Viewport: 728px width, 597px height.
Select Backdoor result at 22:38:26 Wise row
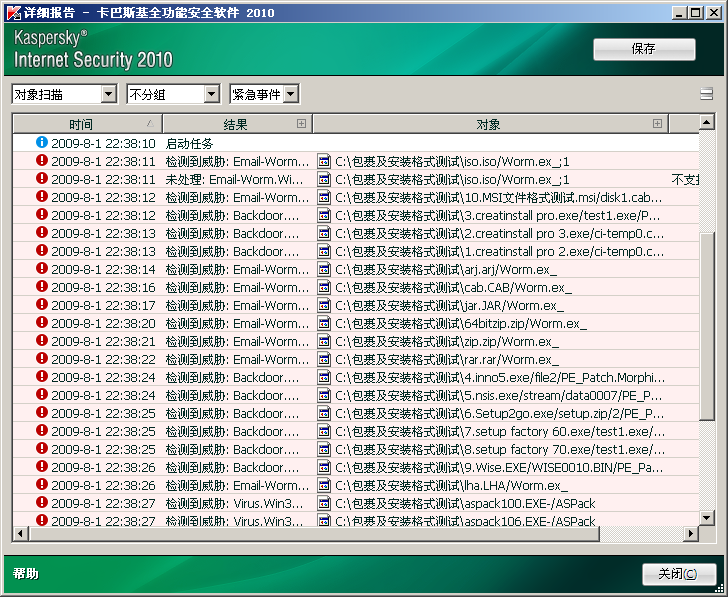232,468
